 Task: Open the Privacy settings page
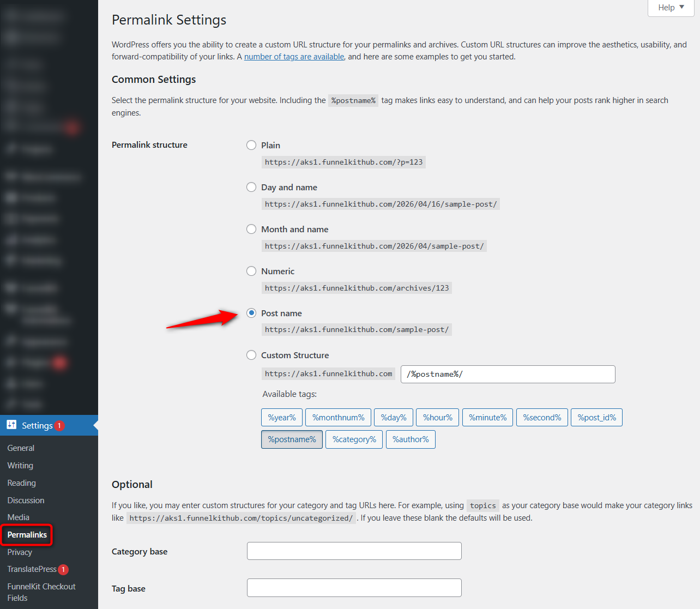coord(19,552)
